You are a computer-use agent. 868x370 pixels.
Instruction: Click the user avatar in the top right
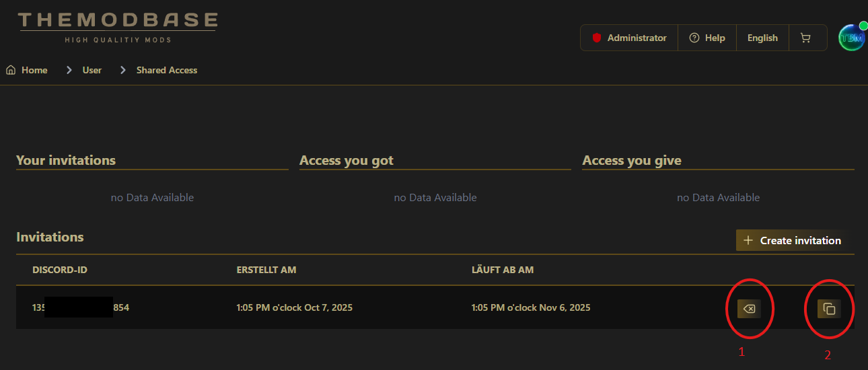click(x=851, y=38)
